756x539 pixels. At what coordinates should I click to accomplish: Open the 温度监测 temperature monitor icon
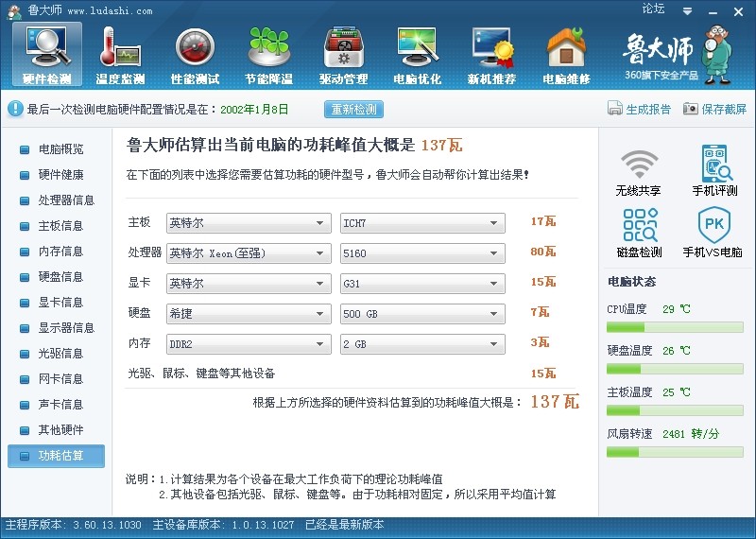(120, 54)
